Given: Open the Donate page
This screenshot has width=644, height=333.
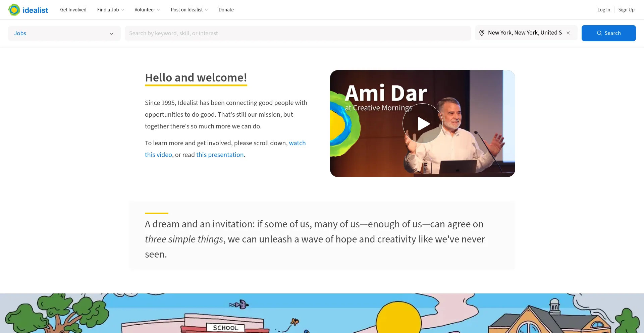Looking at the screenshot, I should tap(226, 10).
